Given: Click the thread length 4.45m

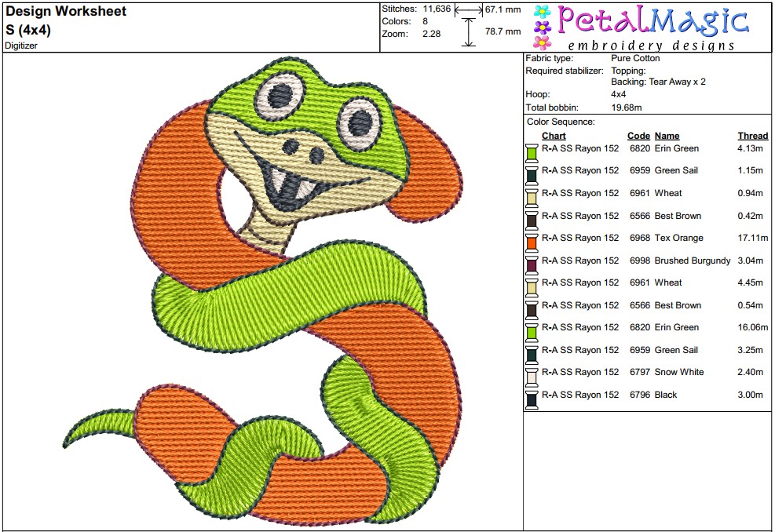Looking at the screenshot, I should 750,282.
